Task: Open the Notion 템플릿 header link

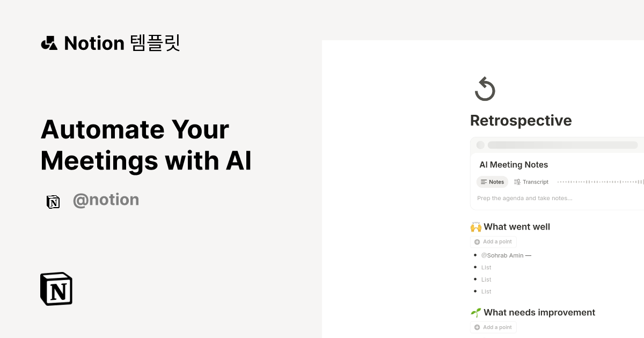Action: pyautogui.click(x=122, y=43)
